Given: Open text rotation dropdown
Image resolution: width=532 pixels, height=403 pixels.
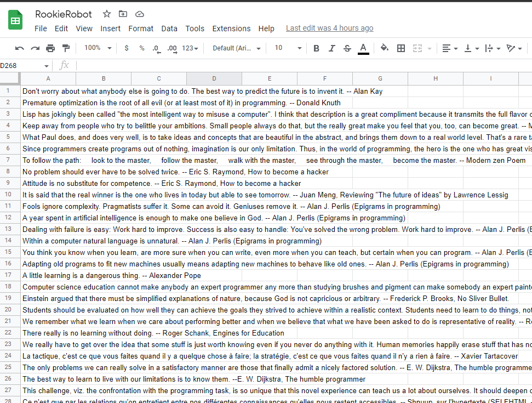Looking at the screenshot, I should click(514, 48).
